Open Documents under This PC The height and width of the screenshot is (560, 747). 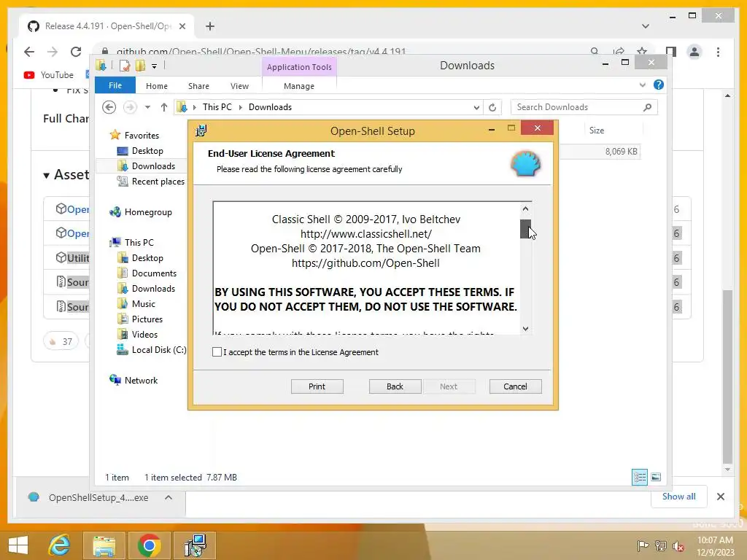154,273
